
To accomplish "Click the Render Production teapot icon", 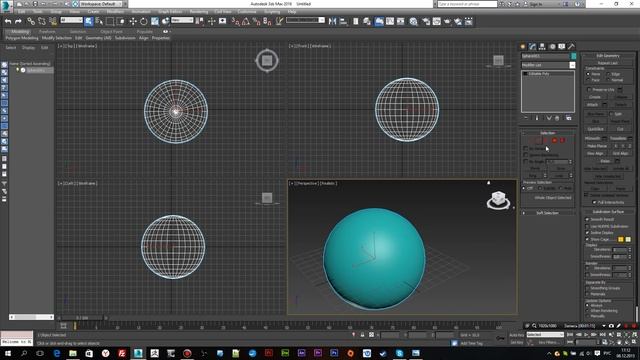I will (447, 21).
